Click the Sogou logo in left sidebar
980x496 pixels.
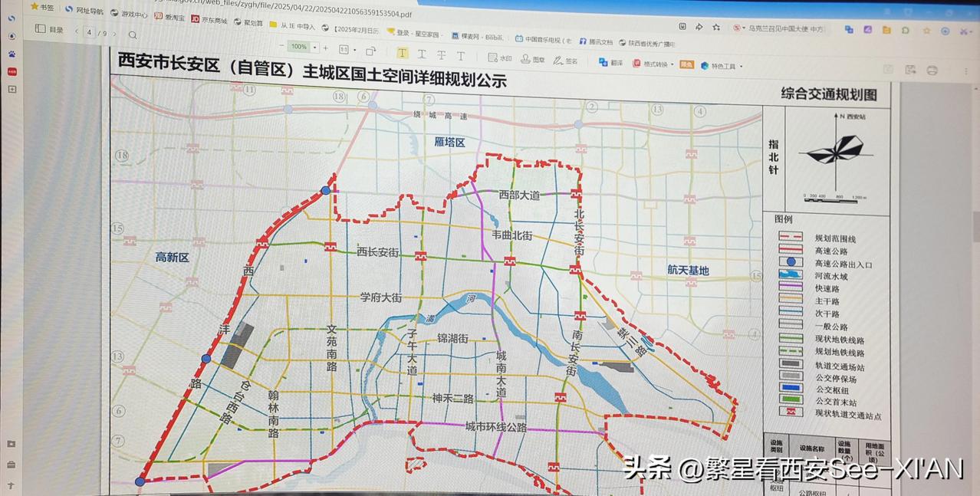coord(12,18)
